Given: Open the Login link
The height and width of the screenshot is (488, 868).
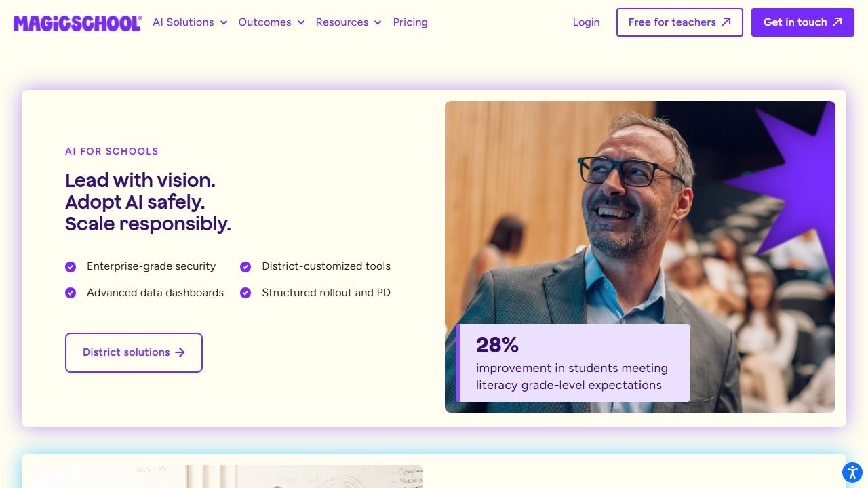Looking at the screenshot, I should pos(586,22).
